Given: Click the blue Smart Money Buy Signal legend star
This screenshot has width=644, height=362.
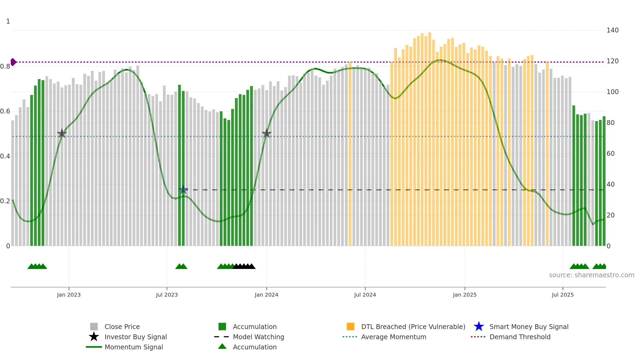Looking at the screenshot, I should [479, 327].
